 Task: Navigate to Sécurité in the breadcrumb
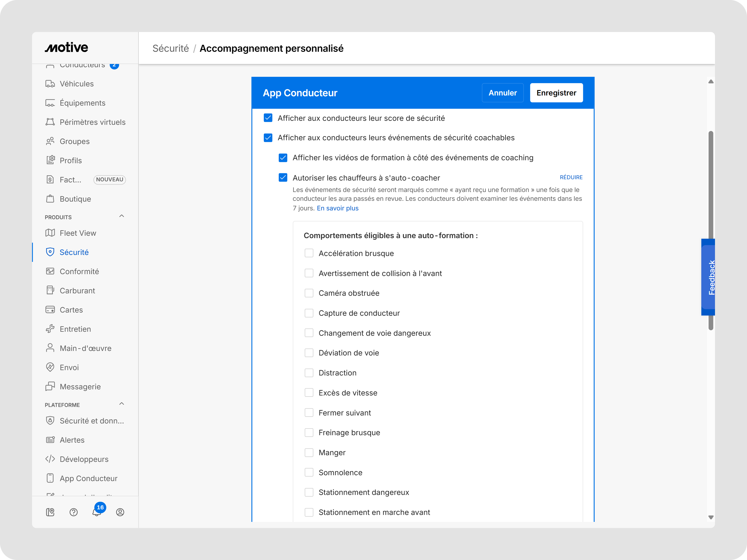[170, 48]
